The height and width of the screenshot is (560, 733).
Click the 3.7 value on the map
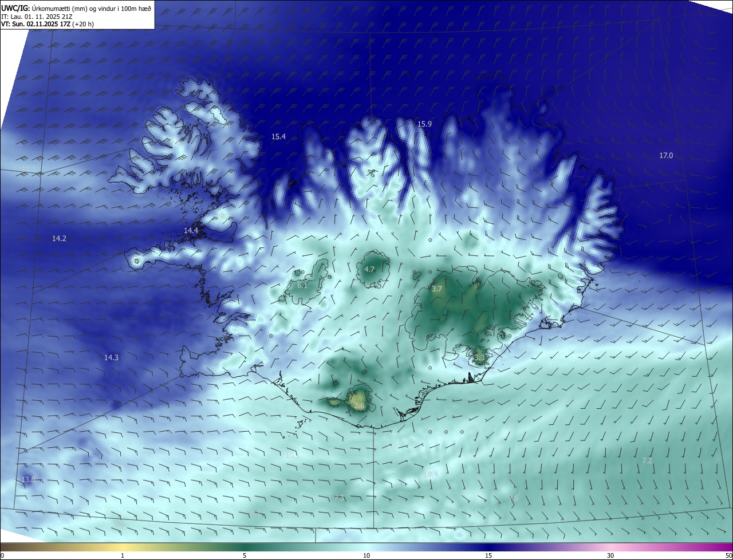[x=437, y=289]
